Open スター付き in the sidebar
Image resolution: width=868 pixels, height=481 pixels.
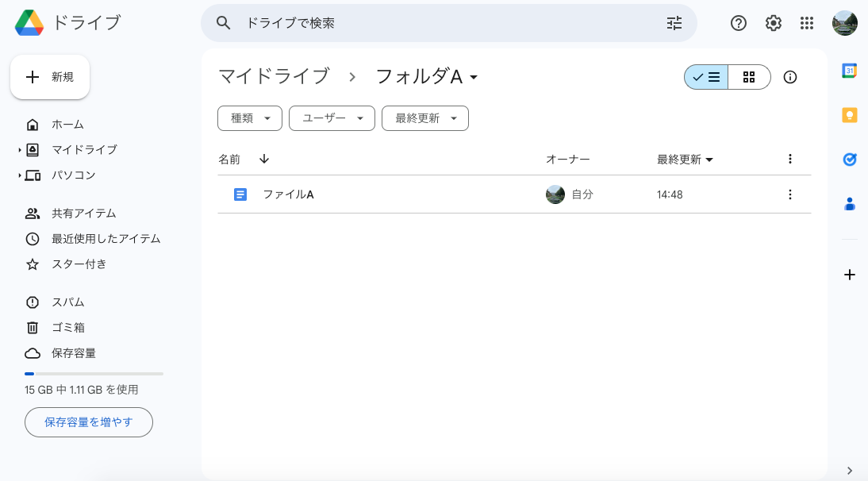pos(79,264)
